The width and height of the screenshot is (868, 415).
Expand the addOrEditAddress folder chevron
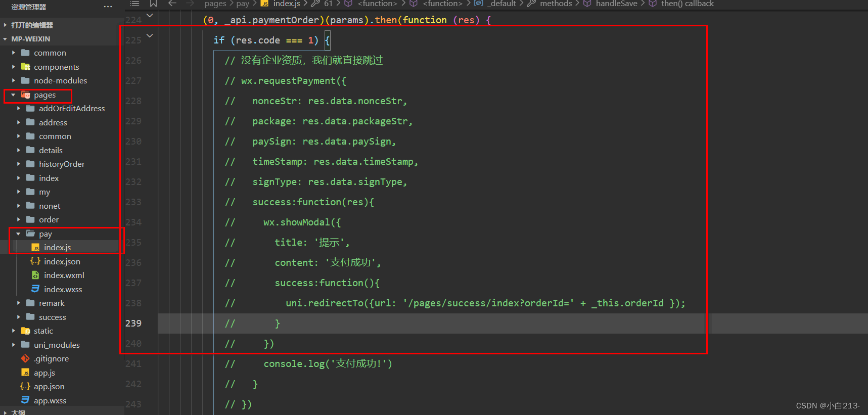click(18, 108)
